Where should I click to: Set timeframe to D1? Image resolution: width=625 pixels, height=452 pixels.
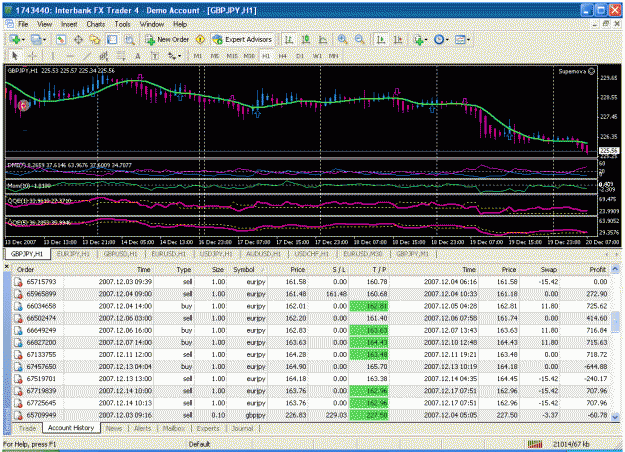[x=300, y=56]
